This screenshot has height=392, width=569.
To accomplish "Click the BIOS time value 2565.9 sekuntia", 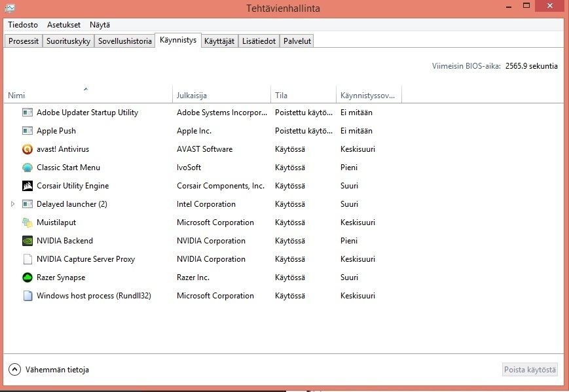I will [531, 66].
